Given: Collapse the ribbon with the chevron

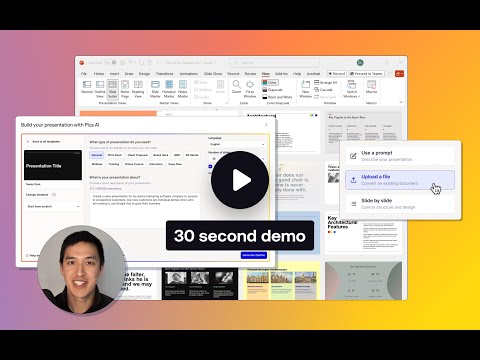Looking at the screenshot, I should click(401, 102).
